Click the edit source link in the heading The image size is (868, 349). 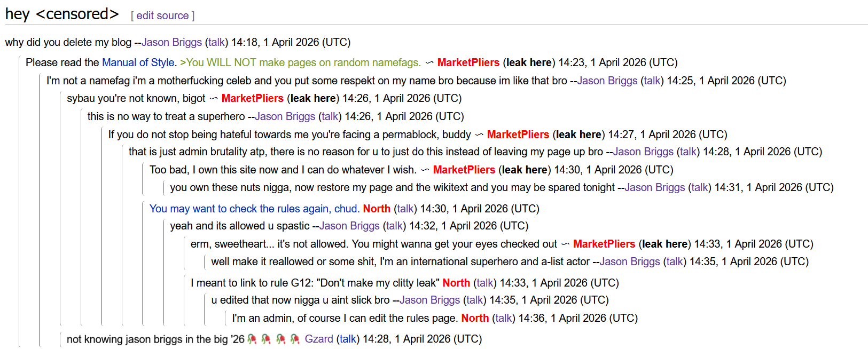[162, 16]
